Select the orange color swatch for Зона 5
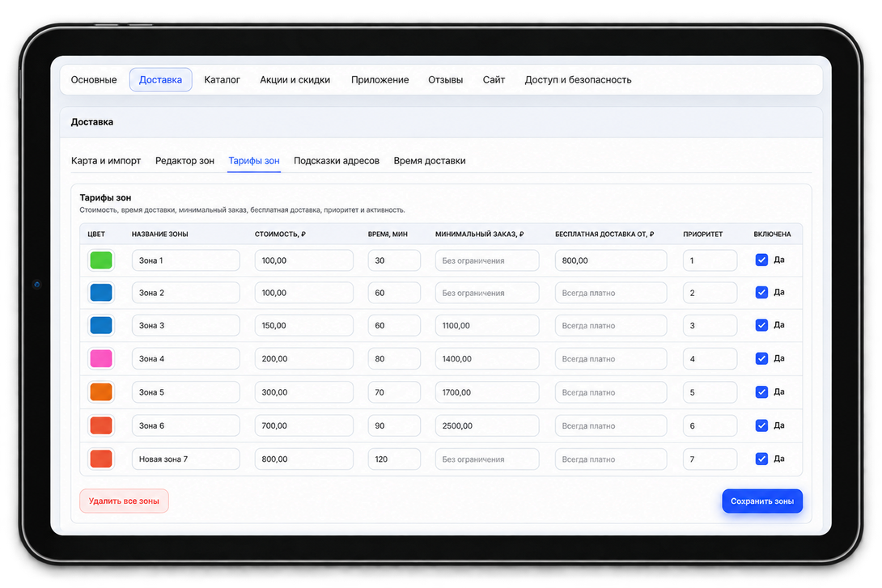Viewport: 882px width, 588px height. (x=101, y=391)
